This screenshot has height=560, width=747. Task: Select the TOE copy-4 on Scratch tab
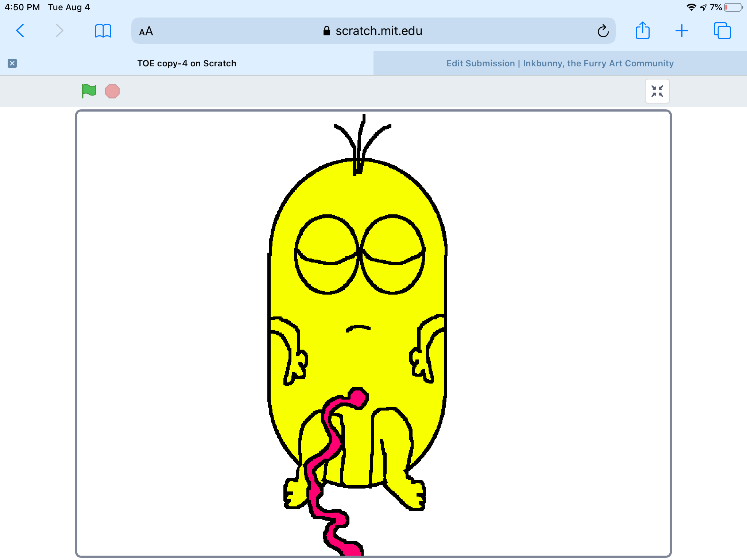tap(187, 63)
